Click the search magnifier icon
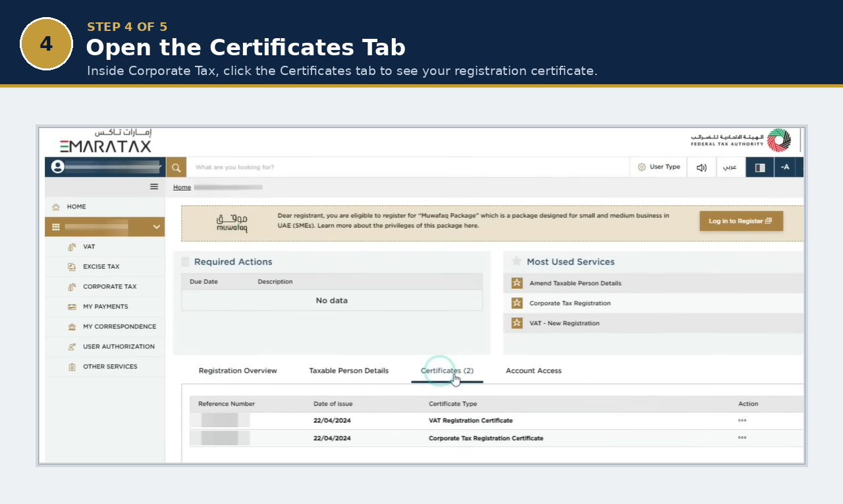 coord(176,167)
